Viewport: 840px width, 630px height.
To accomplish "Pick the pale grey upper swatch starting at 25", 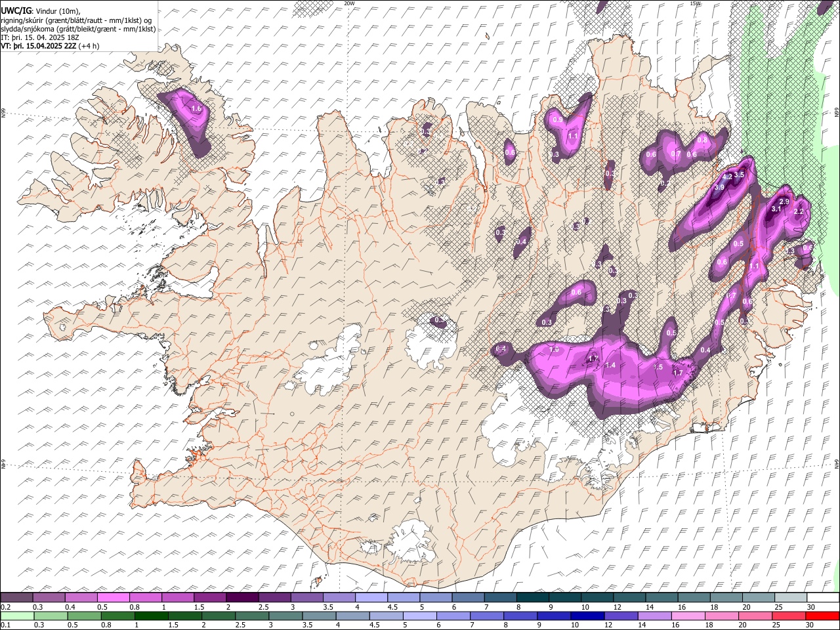I will (790, 597).
